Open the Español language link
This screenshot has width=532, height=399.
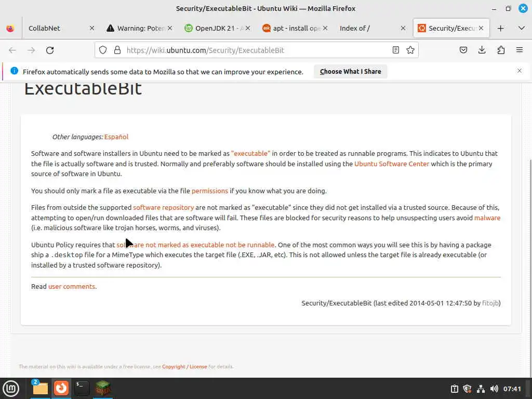point(116,137)
